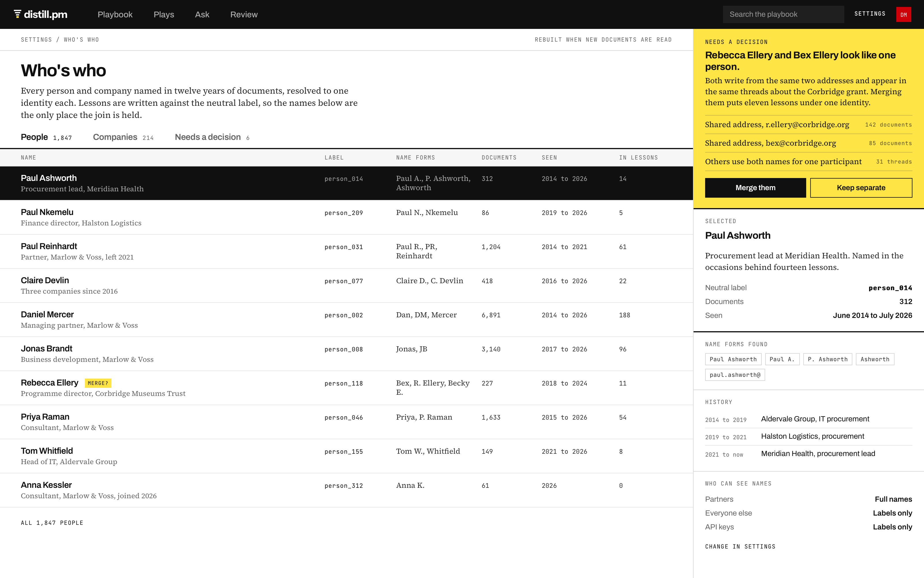Click Everyone else Labels only setting

pos(808,513)
